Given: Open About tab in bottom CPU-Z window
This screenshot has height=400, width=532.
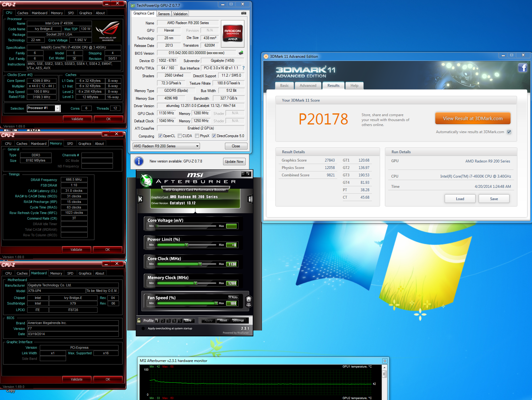Looking at the screenshot, I should pyautogui.click(x=100, y=273).
